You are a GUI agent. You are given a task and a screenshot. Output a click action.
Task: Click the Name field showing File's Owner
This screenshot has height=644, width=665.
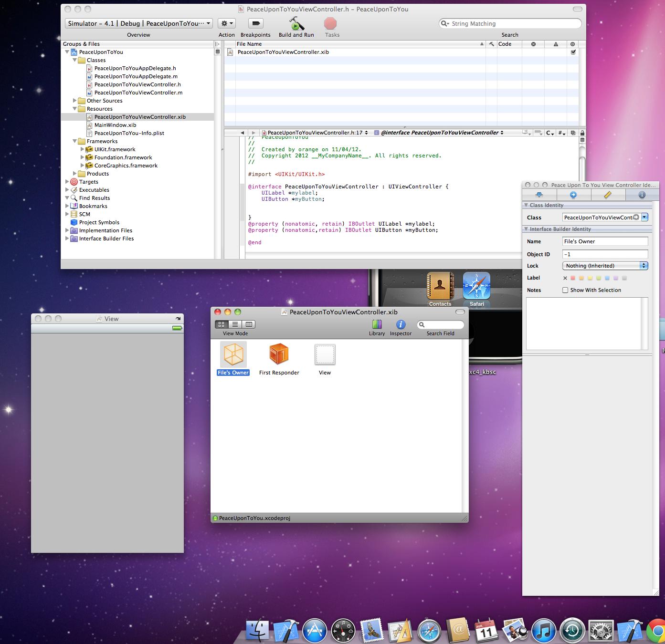pyautogui.click(x=605, y=241)
